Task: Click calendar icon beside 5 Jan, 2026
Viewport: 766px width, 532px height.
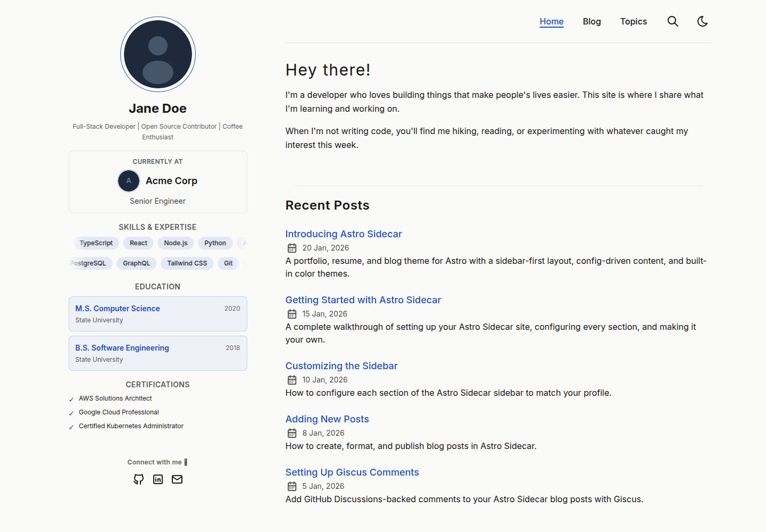Action: tap(292, 486)
